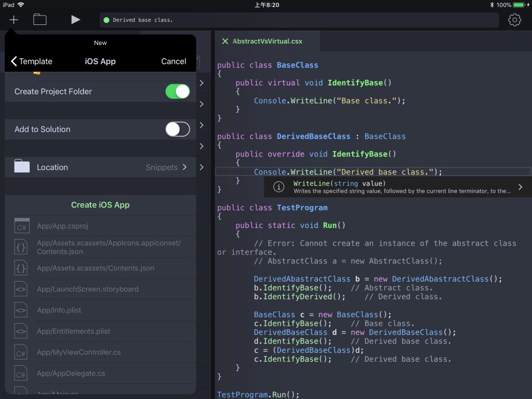
Task: Expand WriteLine documentation chevron
Action: [x=520, y=187]
